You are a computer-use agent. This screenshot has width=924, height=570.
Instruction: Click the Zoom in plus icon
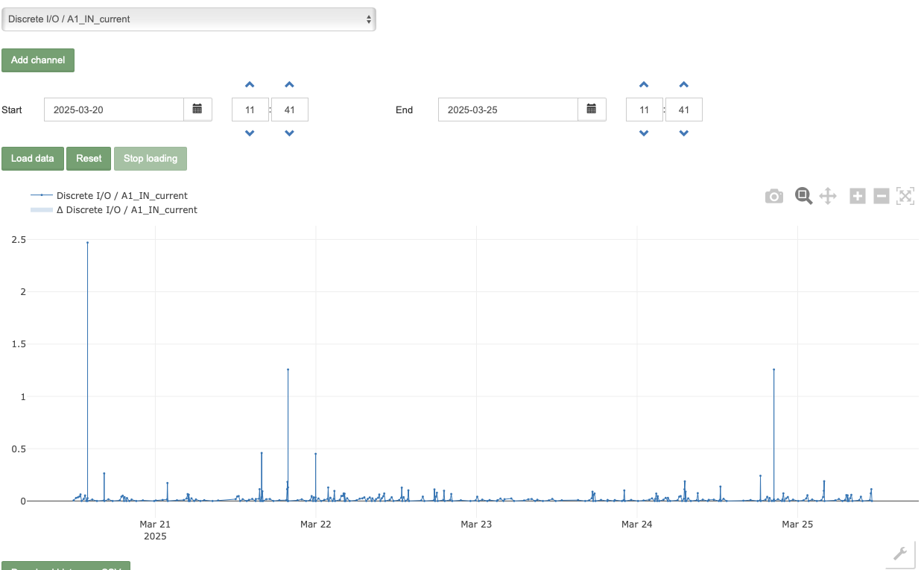(x=858, y=196)
